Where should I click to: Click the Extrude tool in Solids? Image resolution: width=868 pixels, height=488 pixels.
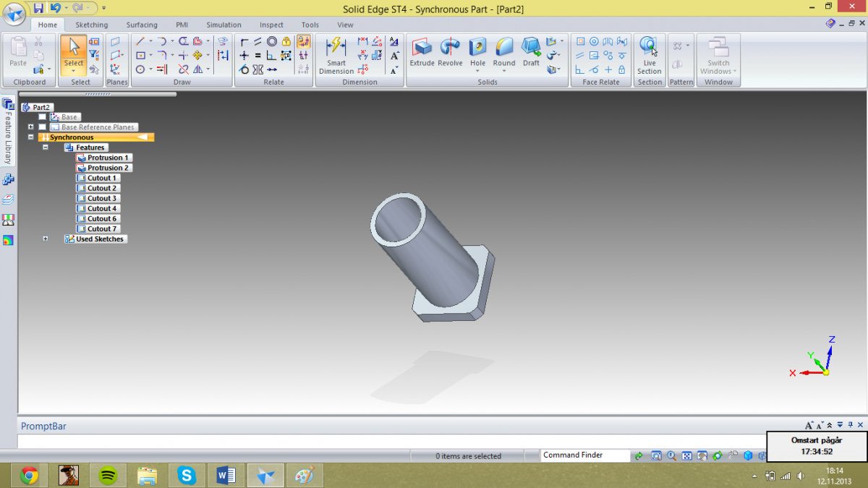tap(422, 52)
